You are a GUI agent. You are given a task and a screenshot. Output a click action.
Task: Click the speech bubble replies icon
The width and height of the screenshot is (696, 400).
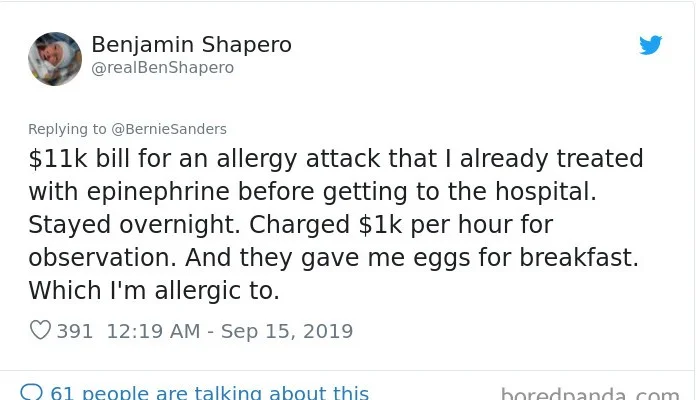pos(32,393)
